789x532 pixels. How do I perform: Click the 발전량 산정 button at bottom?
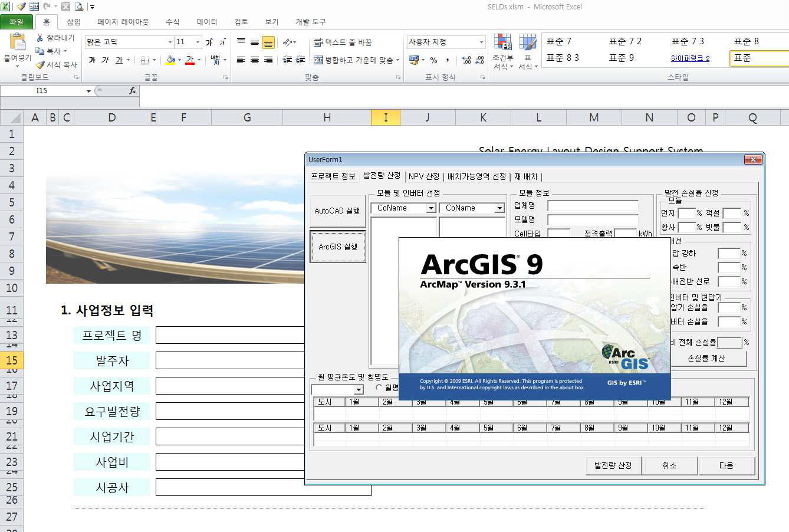[613, 465]
